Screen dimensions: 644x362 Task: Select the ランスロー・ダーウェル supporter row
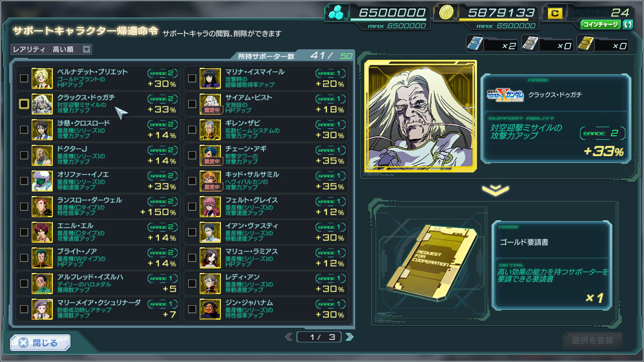[x=98, y=207]
